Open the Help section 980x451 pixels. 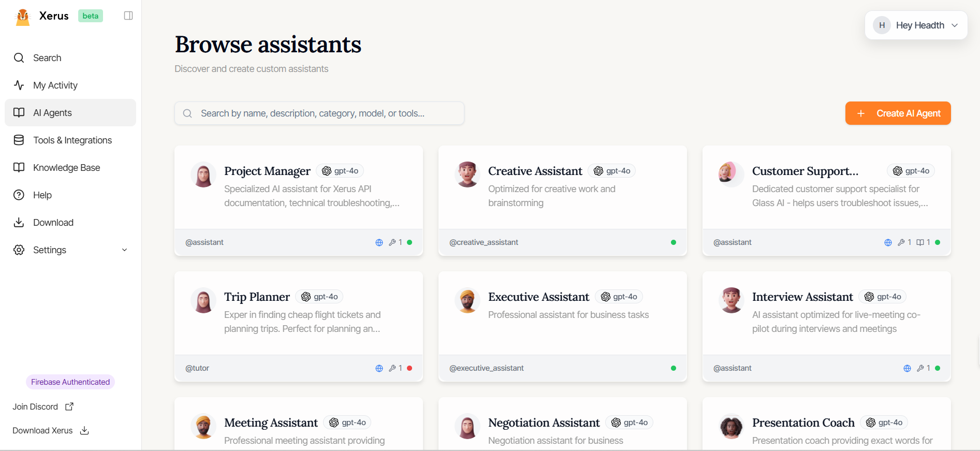coord(70,195)
